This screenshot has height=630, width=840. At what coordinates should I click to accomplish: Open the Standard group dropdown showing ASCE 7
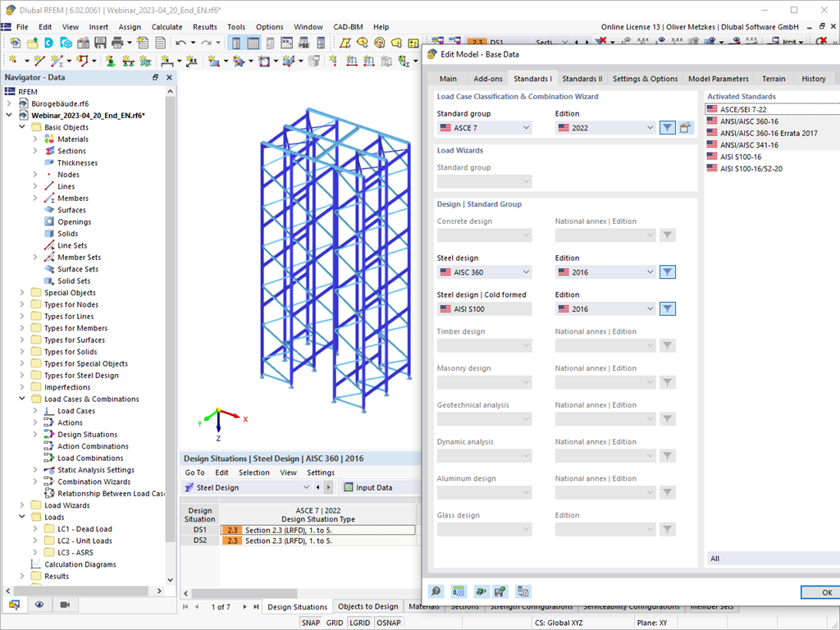click(484, 127)
